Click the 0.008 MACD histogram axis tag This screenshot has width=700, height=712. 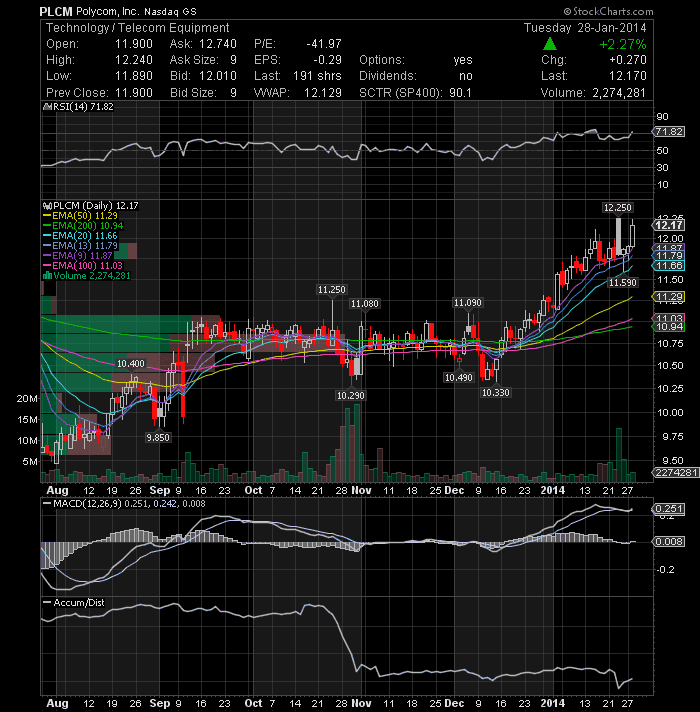pos(669,542)
